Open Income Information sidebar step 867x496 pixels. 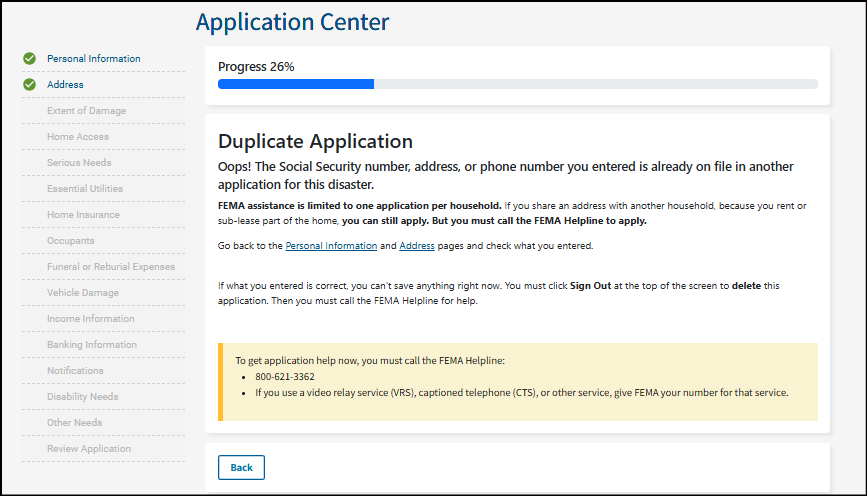[90, 319]
